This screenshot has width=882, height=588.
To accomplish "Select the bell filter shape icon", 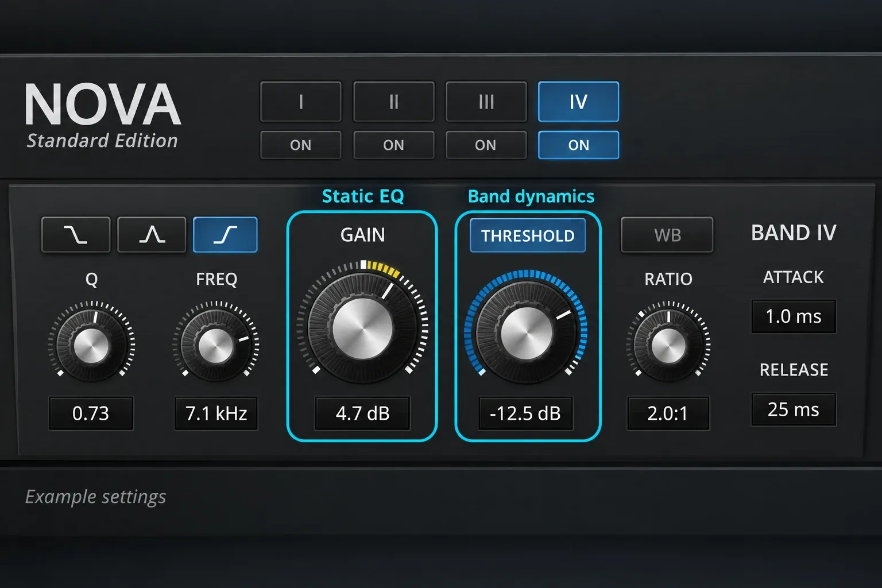I will click(x=152, y=235).
